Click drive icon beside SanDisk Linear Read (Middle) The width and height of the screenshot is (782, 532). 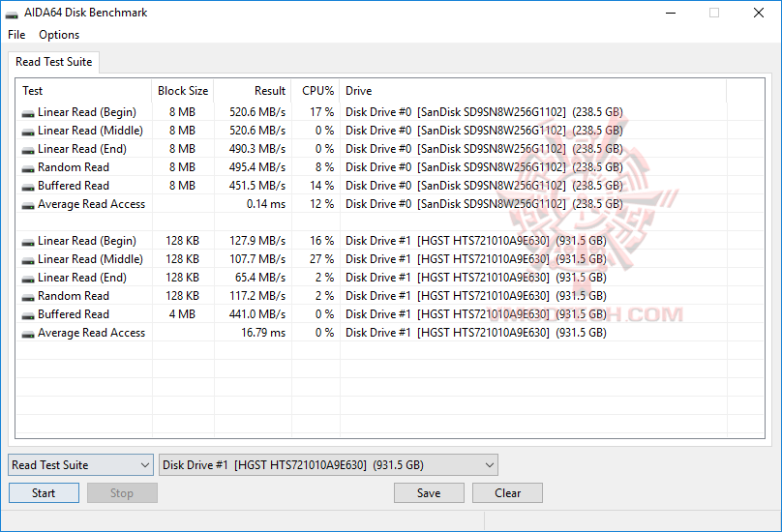(28, 133)
